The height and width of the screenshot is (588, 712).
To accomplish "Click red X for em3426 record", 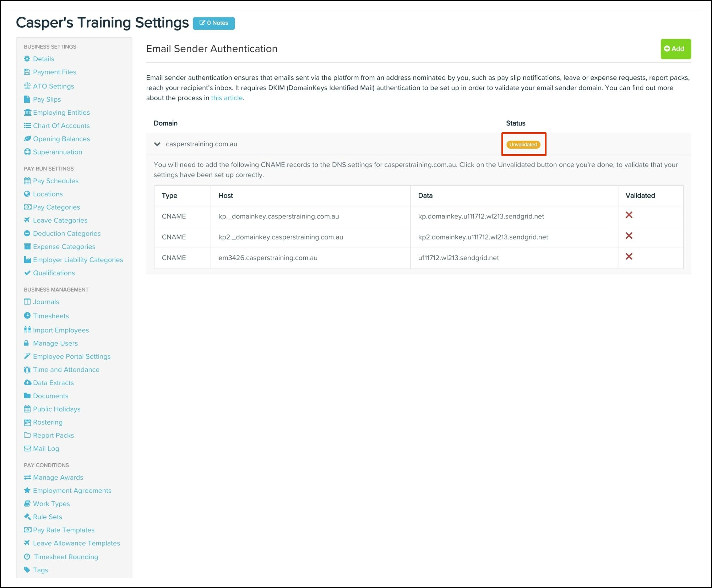I will [629, 257].
